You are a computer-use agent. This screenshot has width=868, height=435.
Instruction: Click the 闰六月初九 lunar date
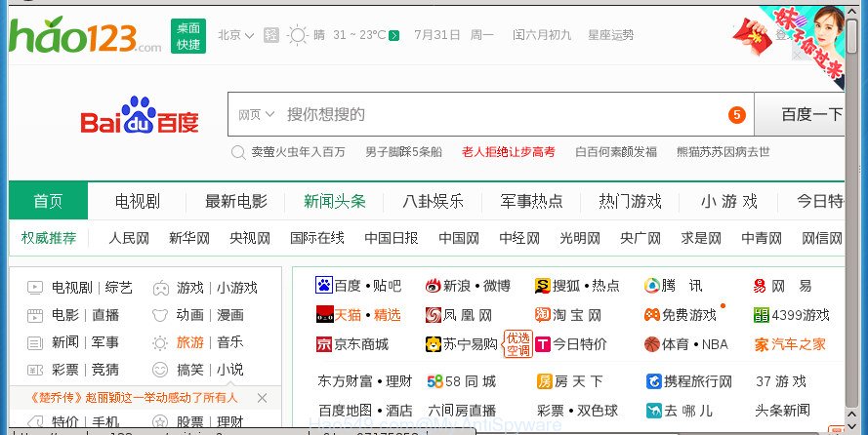541,35
